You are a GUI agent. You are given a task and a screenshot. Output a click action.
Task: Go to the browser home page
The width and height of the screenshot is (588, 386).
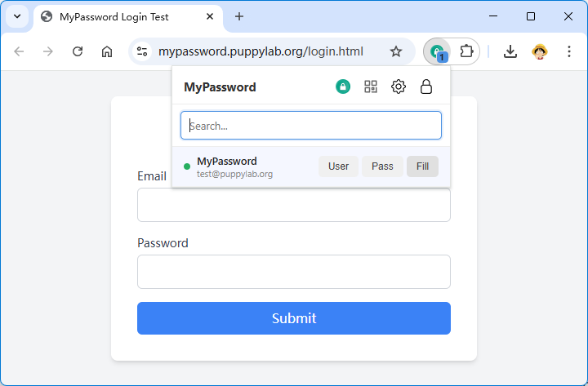[x=107, y=51]
